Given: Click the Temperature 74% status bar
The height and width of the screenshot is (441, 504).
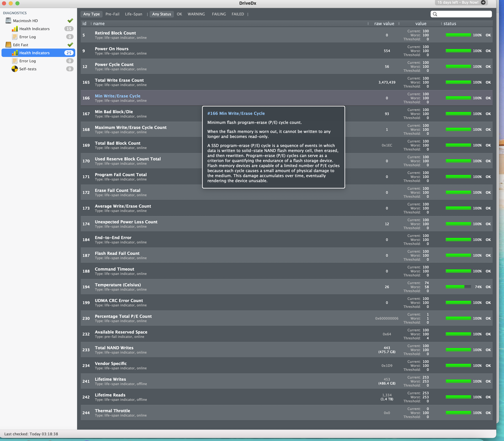Looking at the screenshot, I should point(458,287).
